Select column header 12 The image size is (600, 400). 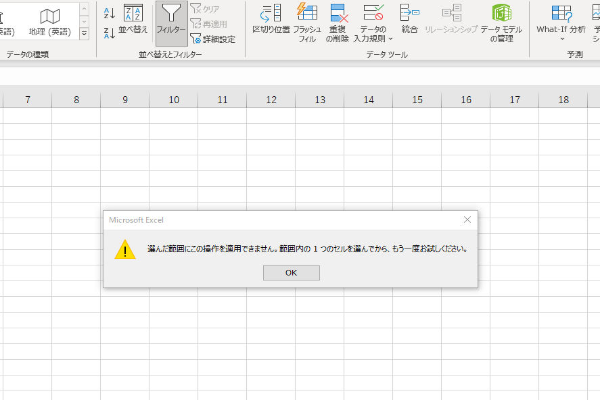tap(270, 100)
